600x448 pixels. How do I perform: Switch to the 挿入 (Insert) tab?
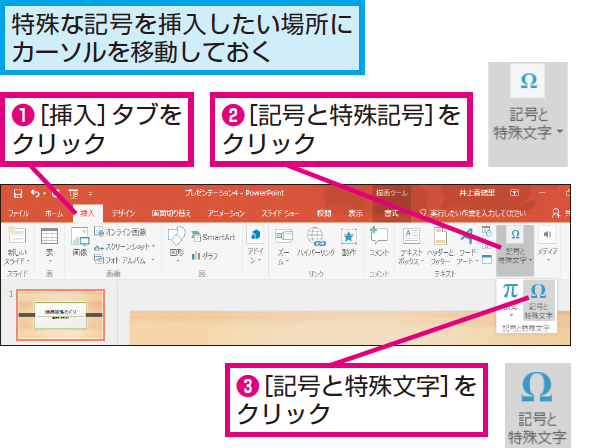87,213
